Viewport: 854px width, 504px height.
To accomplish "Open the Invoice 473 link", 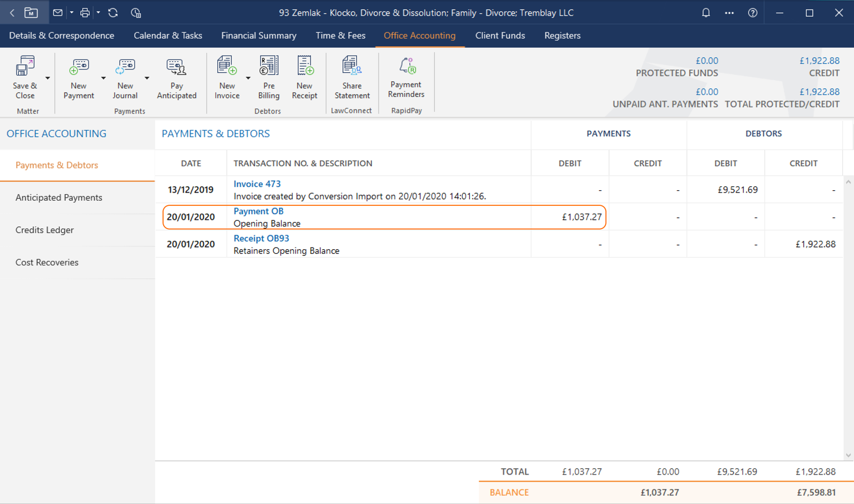I will pos(257,184).
